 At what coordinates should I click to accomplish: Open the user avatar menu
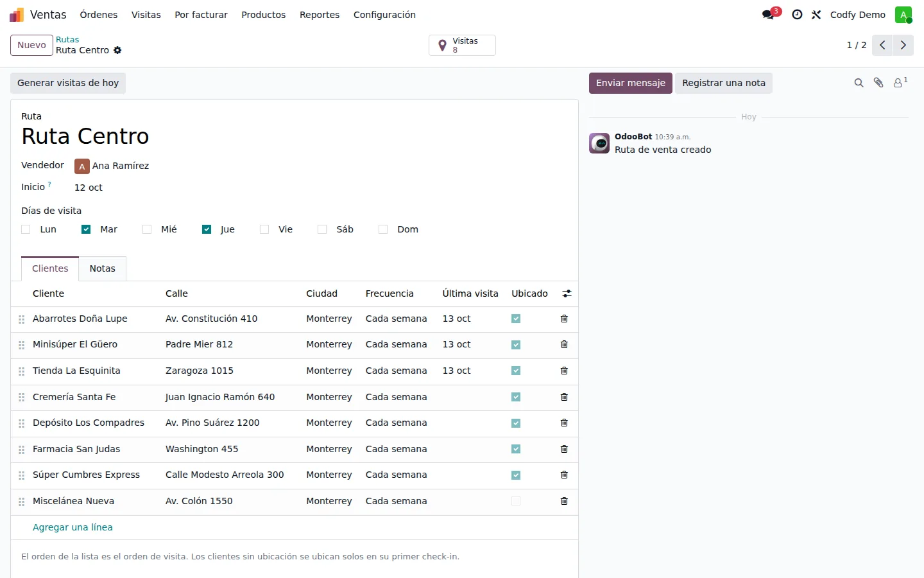[x=903, y=15]
